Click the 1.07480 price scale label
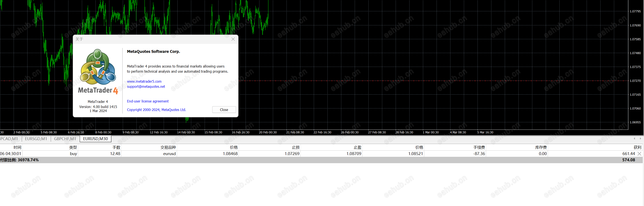This screenshot has height=206, width=644. click(635, 53)
